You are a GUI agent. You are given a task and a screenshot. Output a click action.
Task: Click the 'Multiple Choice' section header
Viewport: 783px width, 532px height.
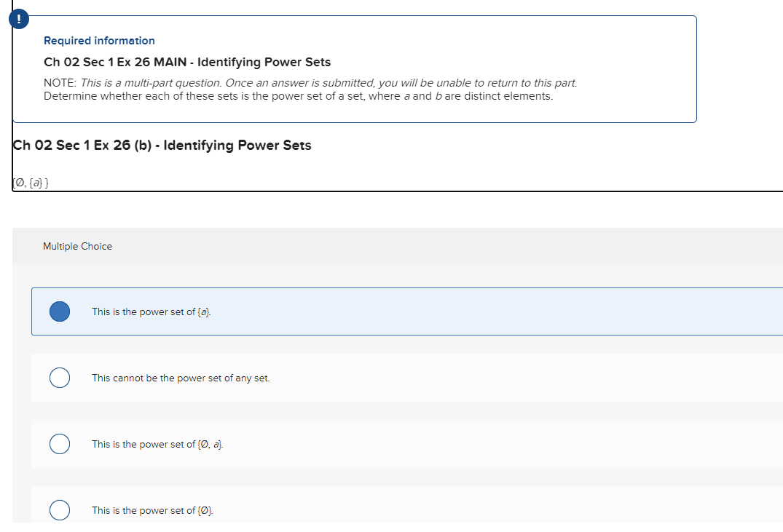point(77,246)
